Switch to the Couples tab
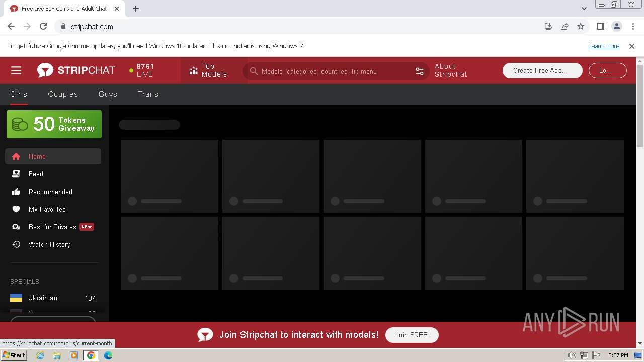 [63, 94]
